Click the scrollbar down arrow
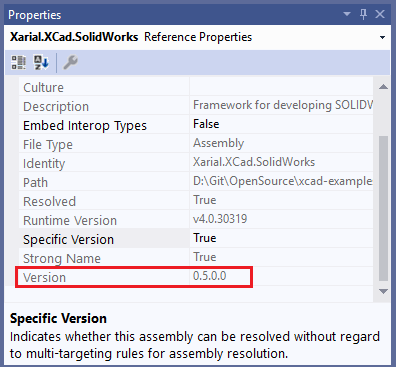Screen dimensions: 396x367 (383, 292)
